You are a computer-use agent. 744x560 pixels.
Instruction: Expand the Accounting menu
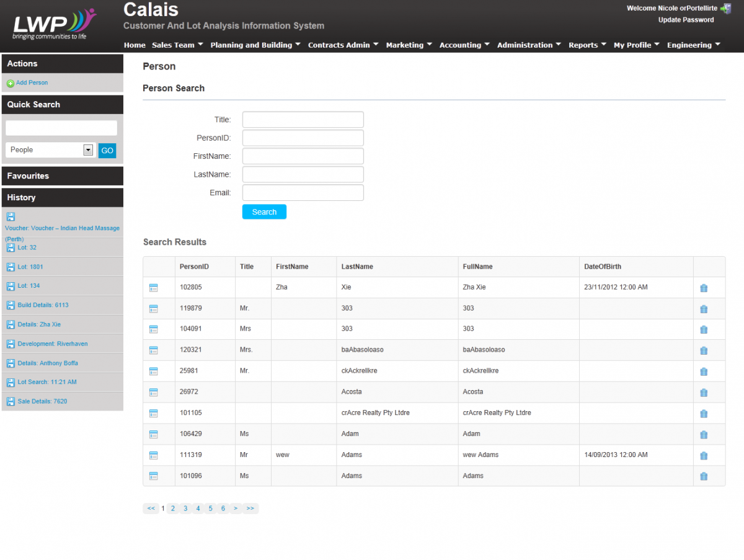464,45
